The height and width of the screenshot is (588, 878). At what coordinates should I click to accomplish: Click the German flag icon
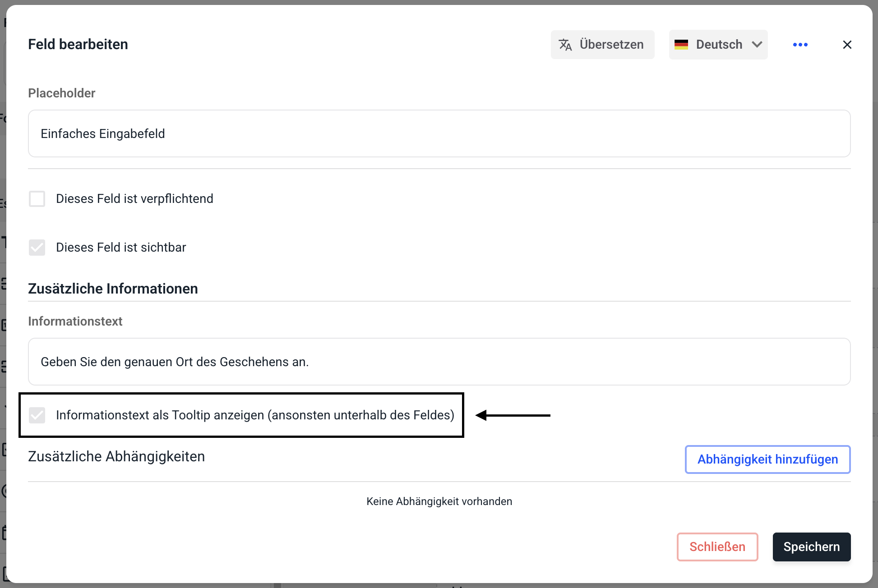681,45
